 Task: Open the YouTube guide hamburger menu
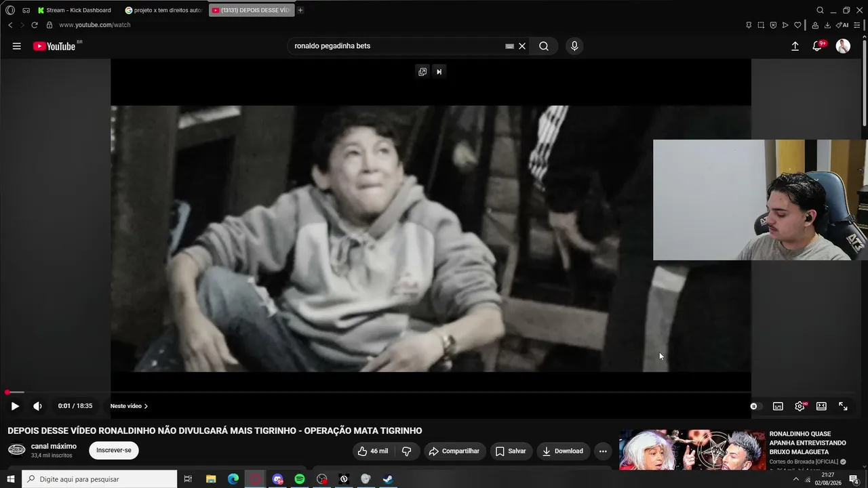17,46
